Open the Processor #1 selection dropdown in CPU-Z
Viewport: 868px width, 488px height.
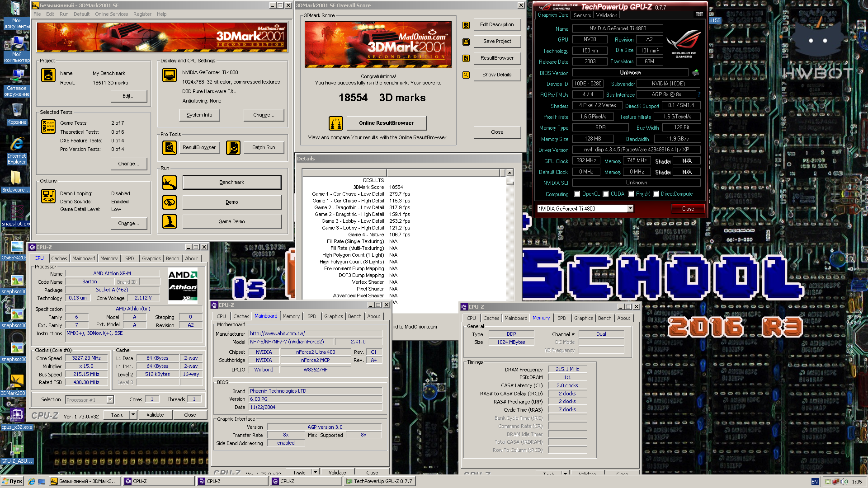point(110,400)
